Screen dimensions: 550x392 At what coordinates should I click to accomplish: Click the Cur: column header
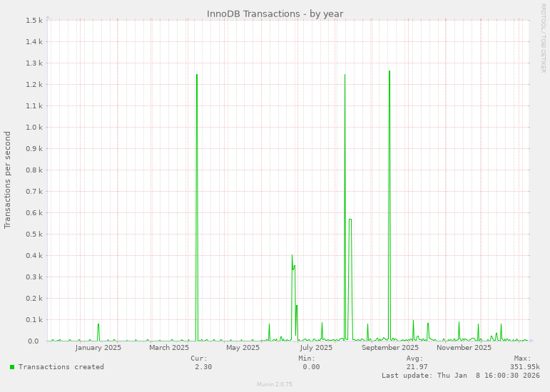199,359
